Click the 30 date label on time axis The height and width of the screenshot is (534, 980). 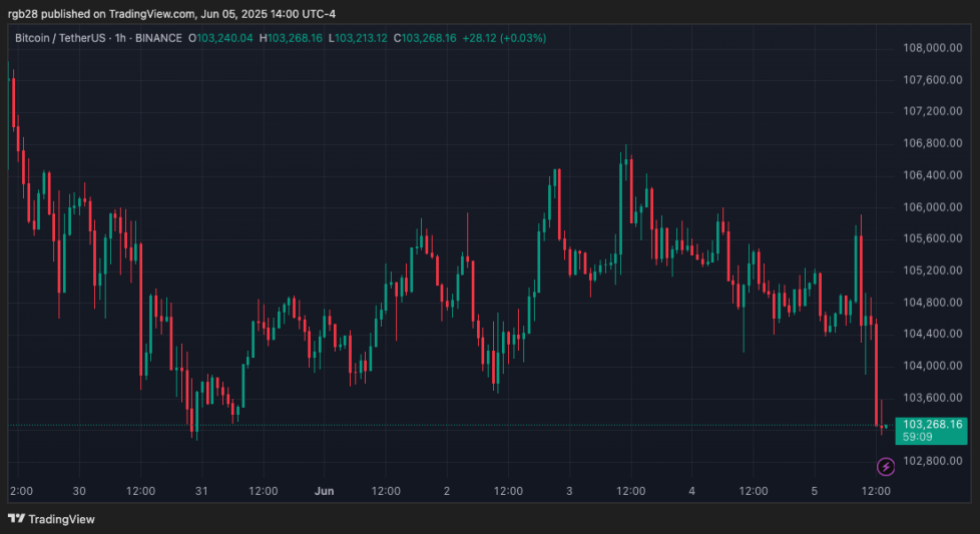[79, 491]
